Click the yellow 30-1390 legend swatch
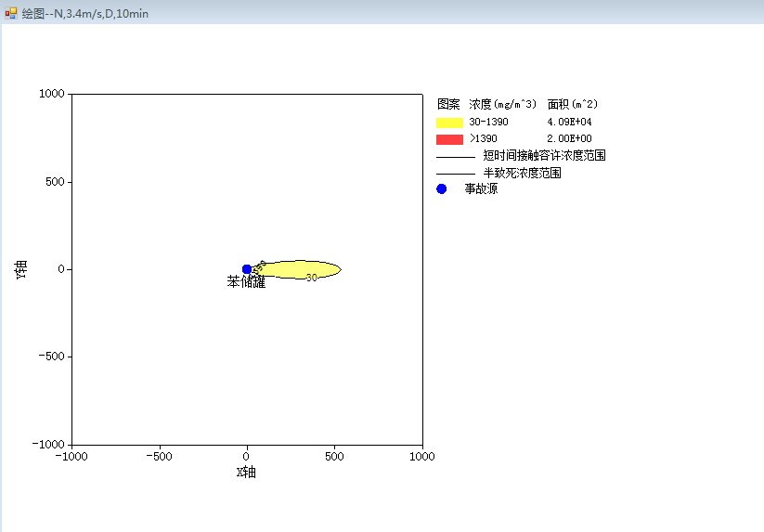The image size is (764, 532). coord(449,123)
